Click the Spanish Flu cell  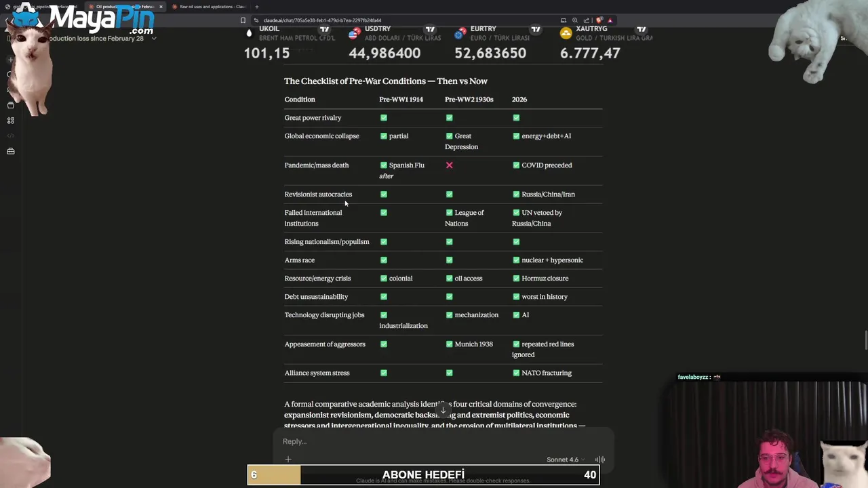402,171
